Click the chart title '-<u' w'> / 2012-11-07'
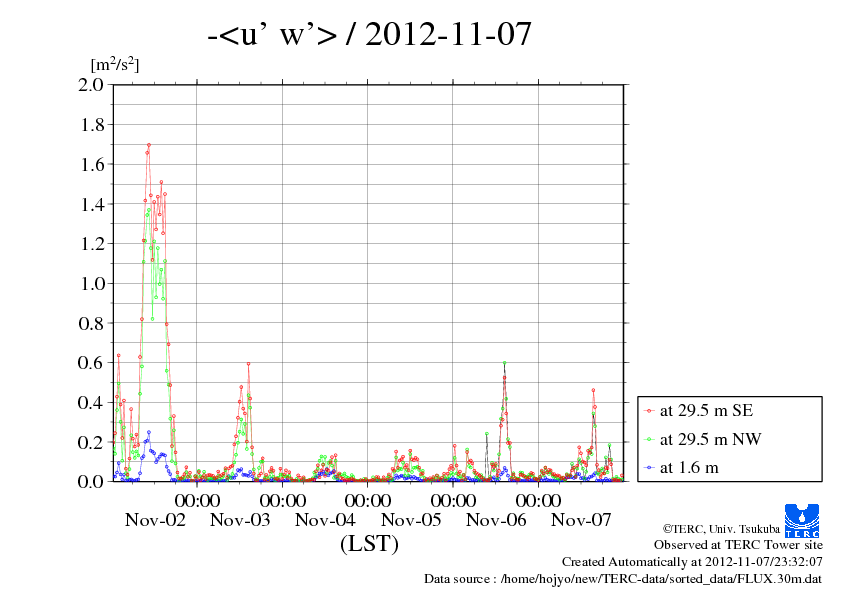This screenshot has height=595, width=842. [369, 34]
